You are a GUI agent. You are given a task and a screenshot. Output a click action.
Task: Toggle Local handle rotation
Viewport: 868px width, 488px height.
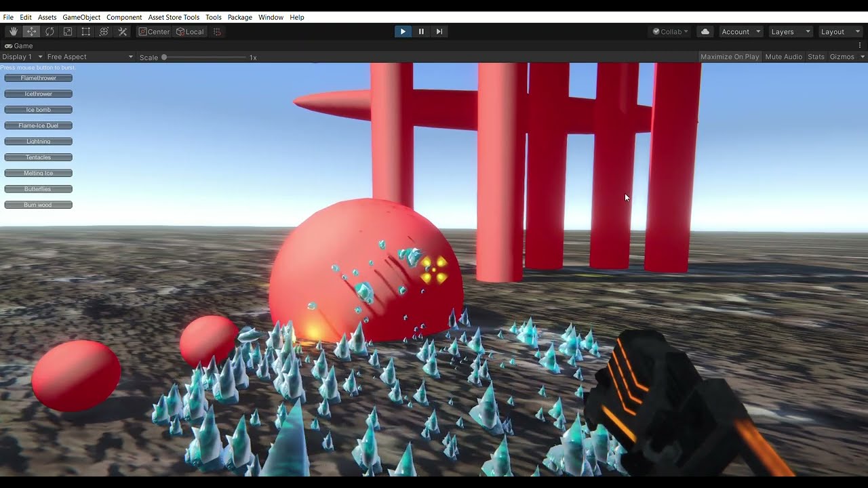191,32
